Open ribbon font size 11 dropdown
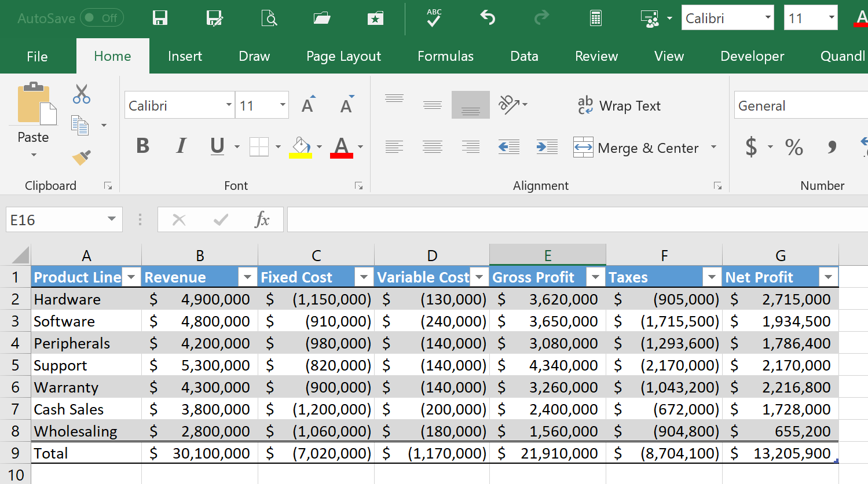This screenshot has height=484, width=868. 283,105
